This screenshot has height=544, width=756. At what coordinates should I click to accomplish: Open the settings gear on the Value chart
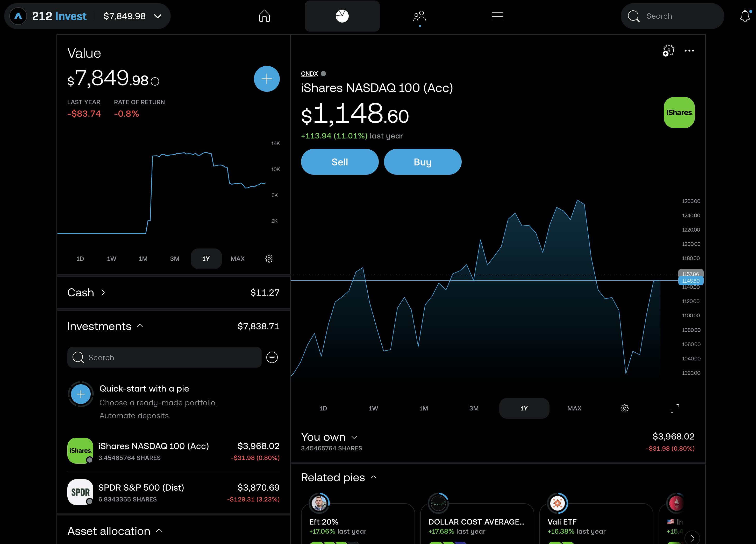pos(269,259)
